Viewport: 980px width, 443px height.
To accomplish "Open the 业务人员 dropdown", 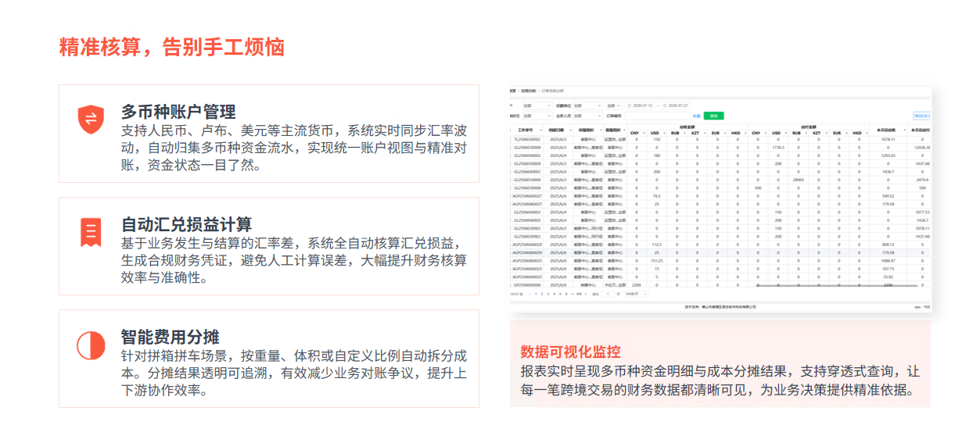I will [587, 116].
